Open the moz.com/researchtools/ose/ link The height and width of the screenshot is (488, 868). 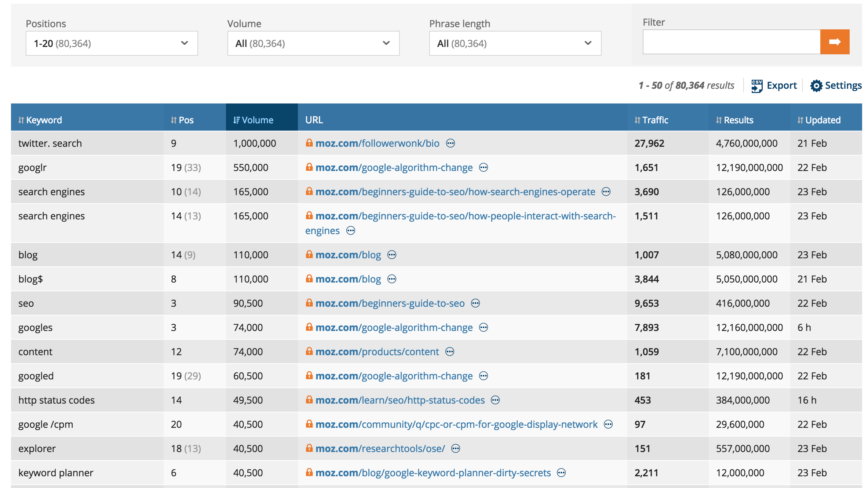pyautogui.click(x=380, y=448)
